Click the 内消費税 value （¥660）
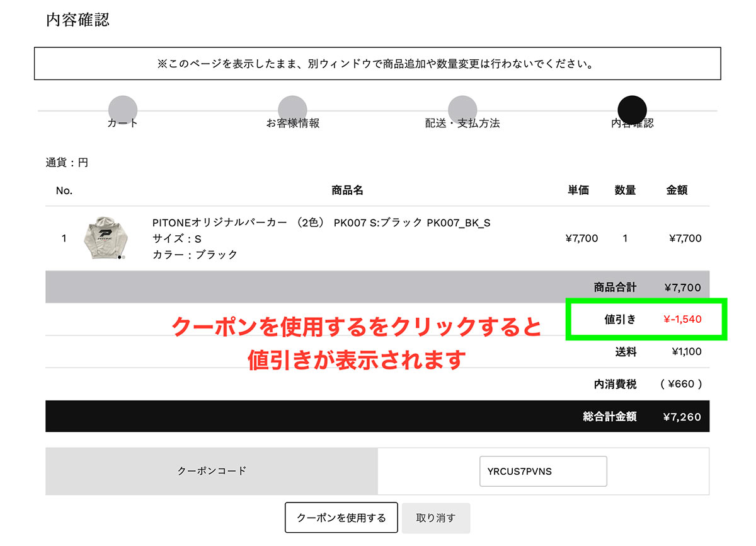 coord(681,383)
